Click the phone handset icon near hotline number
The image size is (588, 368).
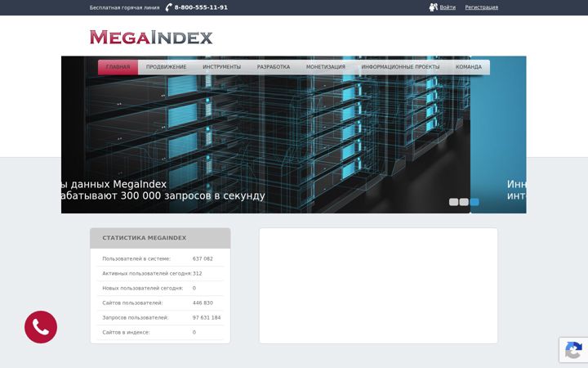pyautogui.click(x=169, y=7)
